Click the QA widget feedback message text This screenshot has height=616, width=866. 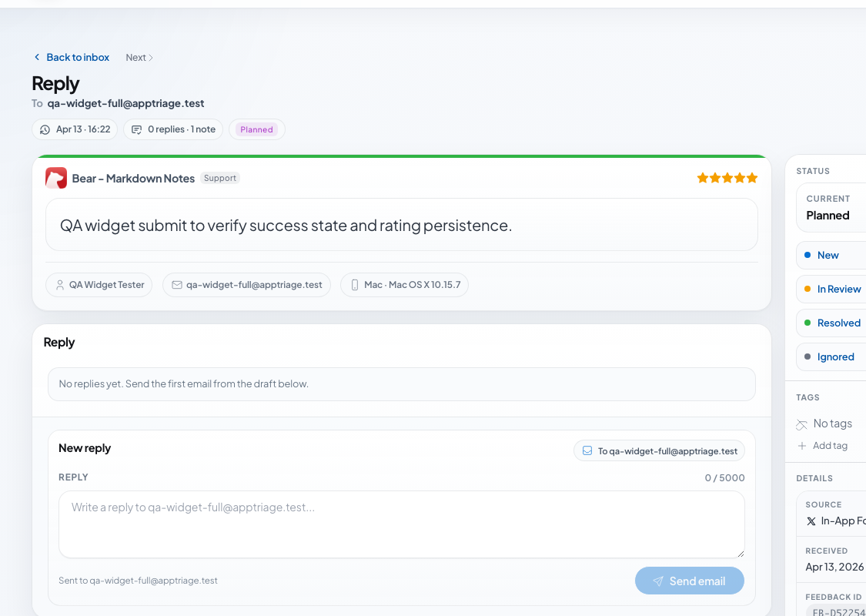tap(286, 226)
